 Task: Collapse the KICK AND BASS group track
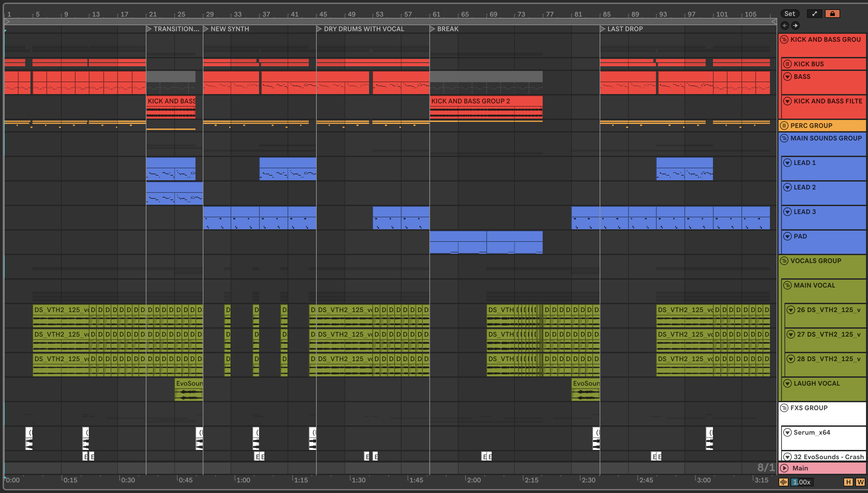click(784, 40)
